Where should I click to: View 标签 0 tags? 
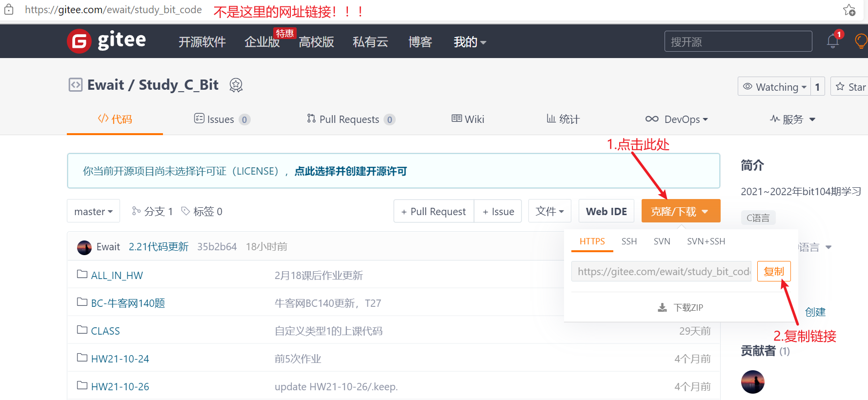point(202,211)
